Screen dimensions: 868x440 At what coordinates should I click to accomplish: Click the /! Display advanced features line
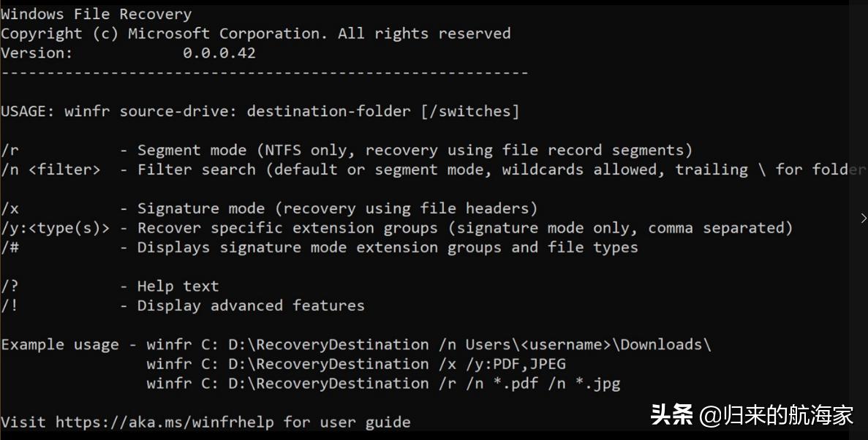pos(183,306)
